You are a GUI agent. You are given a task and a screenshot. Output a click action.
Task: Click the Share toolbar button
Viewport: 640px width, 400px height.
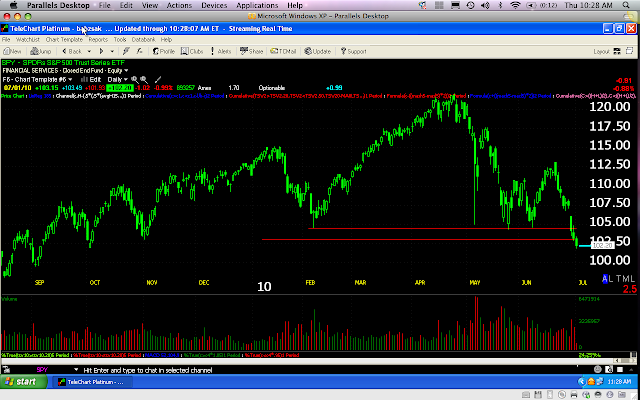(x=251, y=51)
